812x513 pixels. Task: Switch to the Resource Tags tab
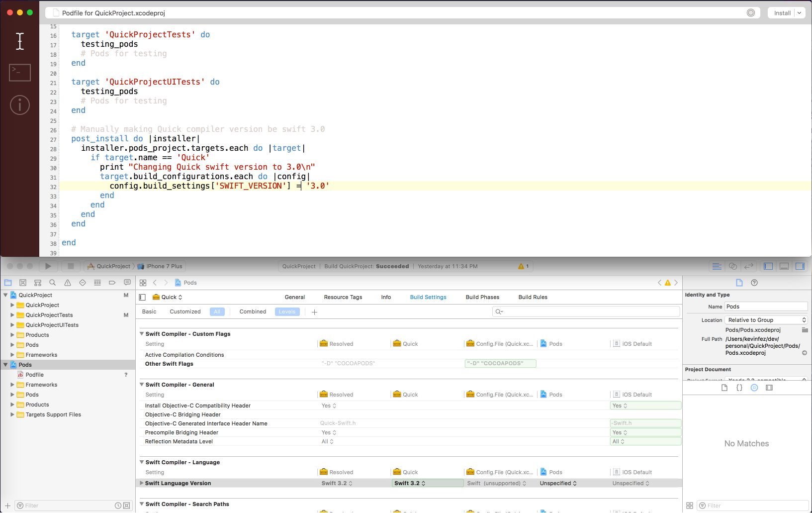[x=343, y=297]
